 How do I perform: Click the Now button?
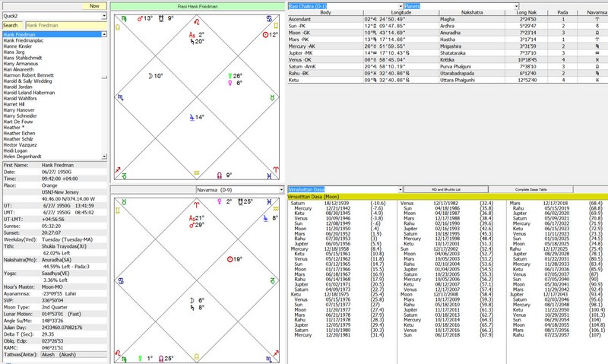tap(94, 5)
